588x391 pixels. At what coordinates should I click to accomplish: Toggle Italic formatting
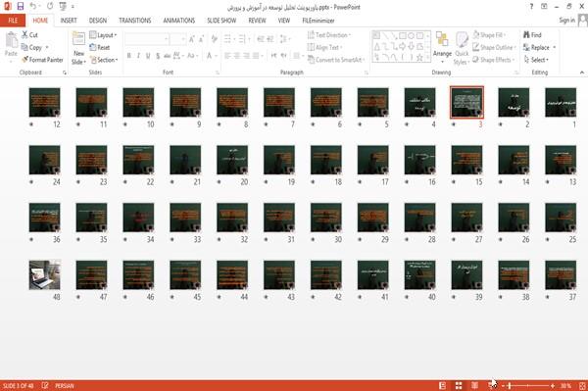138,56
